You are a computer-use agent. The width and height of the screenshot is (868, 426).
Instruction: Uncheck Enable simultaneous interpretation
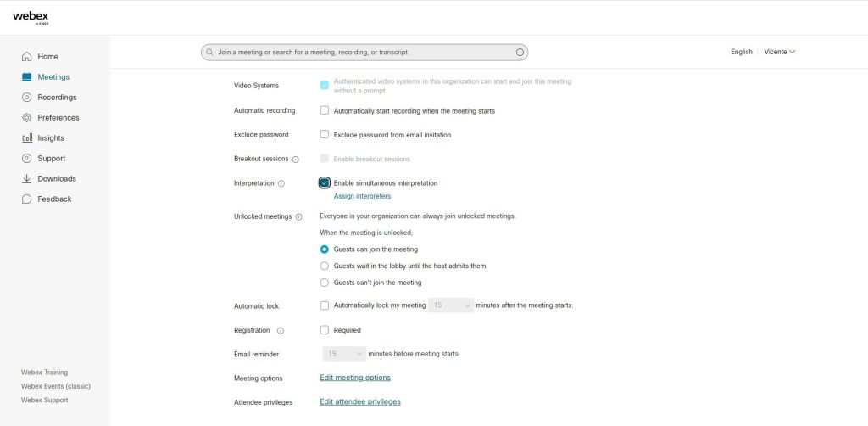(x=325, y=182)
